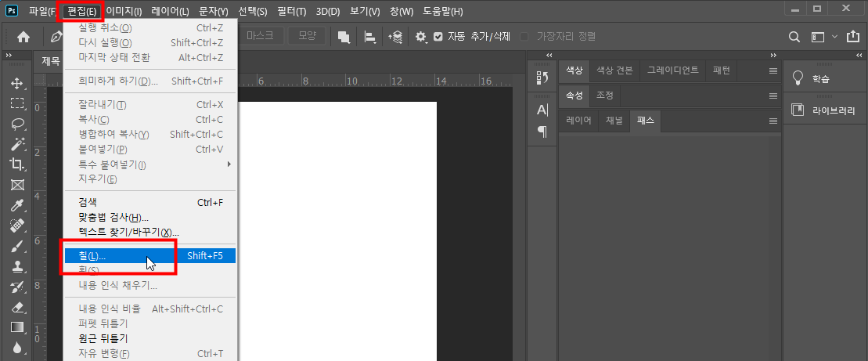The width and height of the screenshot is (868, 361).
Task: Select the Move tool in the toolbar
Action: click(17, 83)
